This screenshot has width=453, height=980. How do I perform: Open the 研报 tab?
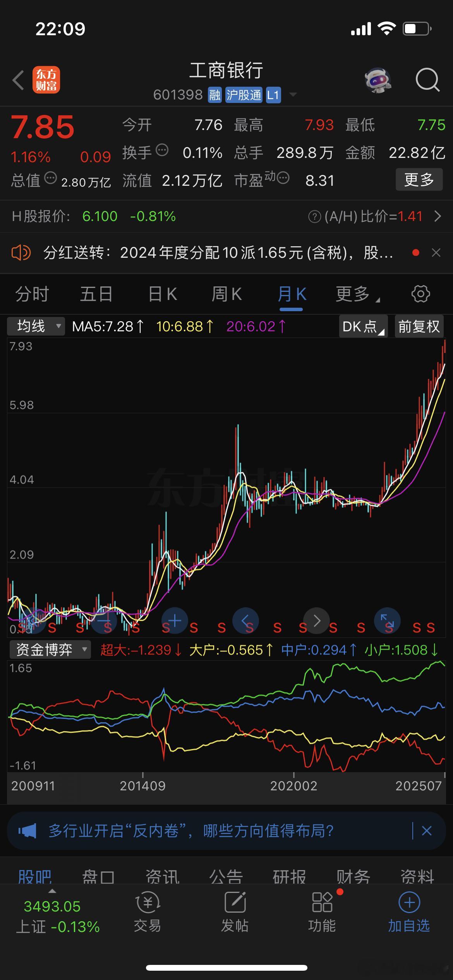[x=289, y=876]
